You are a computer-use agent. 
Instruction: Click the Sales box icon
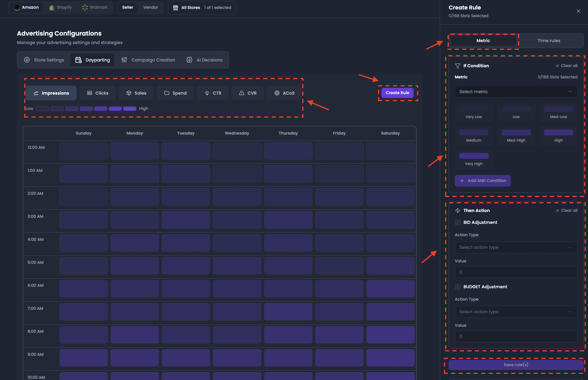pos(129,93)
